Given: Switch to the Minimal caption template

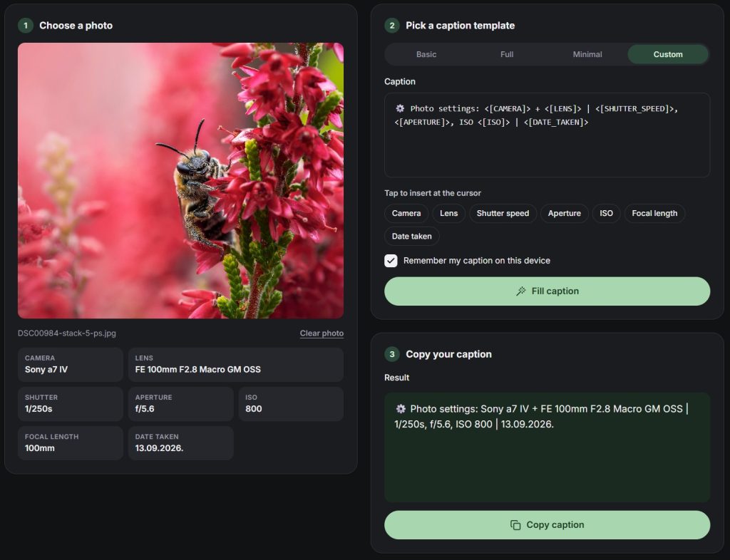Looking at the screenshot, I should [x=587, y=54].
